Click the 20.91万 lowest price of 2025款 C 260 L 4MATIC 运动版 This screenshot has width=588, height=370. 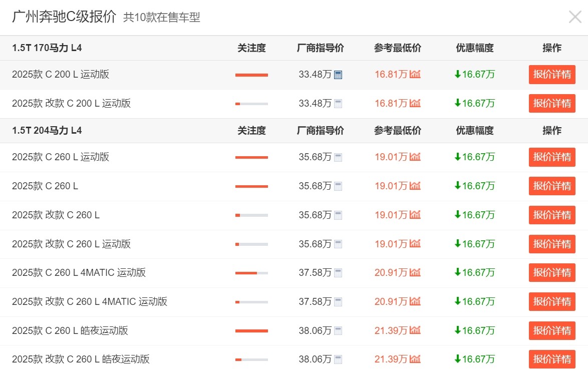(391, 272)
